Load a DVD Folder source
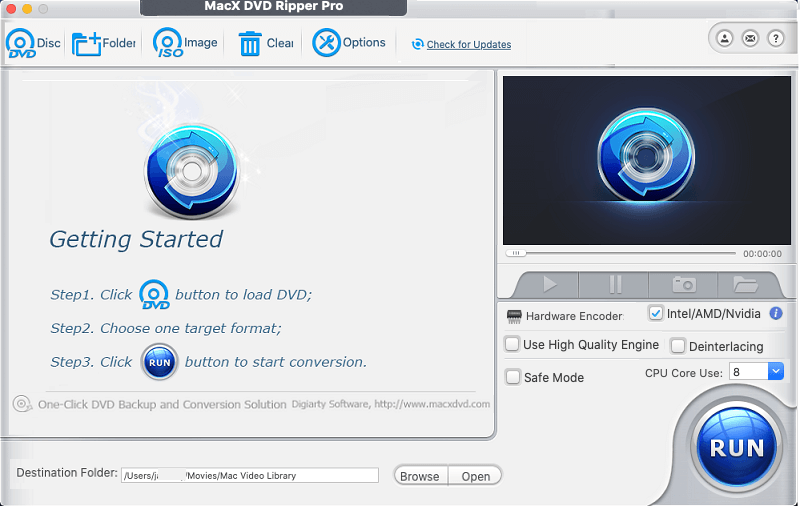The height and width of the screenshot is (506, 800). [104, 43]
